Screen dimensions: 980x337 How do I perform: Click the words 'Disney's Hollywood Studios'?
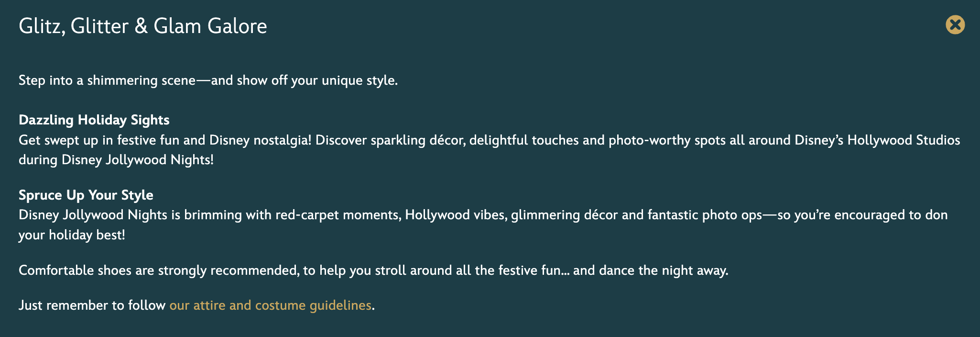click(x=877, y=140)
